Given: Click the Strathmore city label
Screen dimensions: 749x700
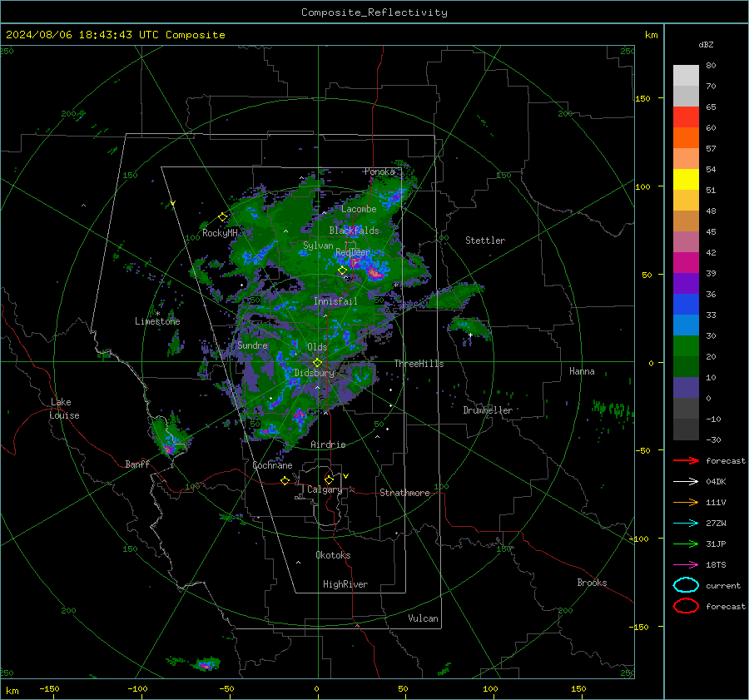Looking at the screenshot, I should point(404,493).
